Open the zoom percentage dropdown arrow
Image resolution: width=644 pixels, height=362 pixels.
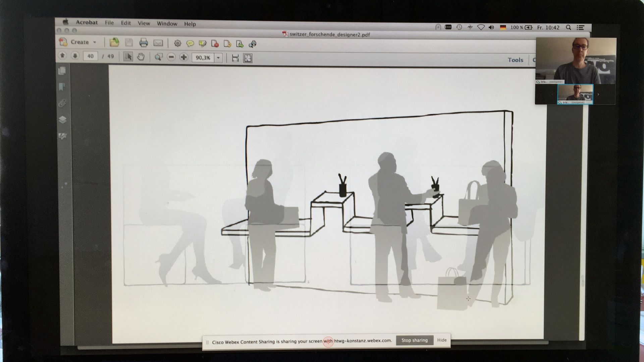(218, 58)
